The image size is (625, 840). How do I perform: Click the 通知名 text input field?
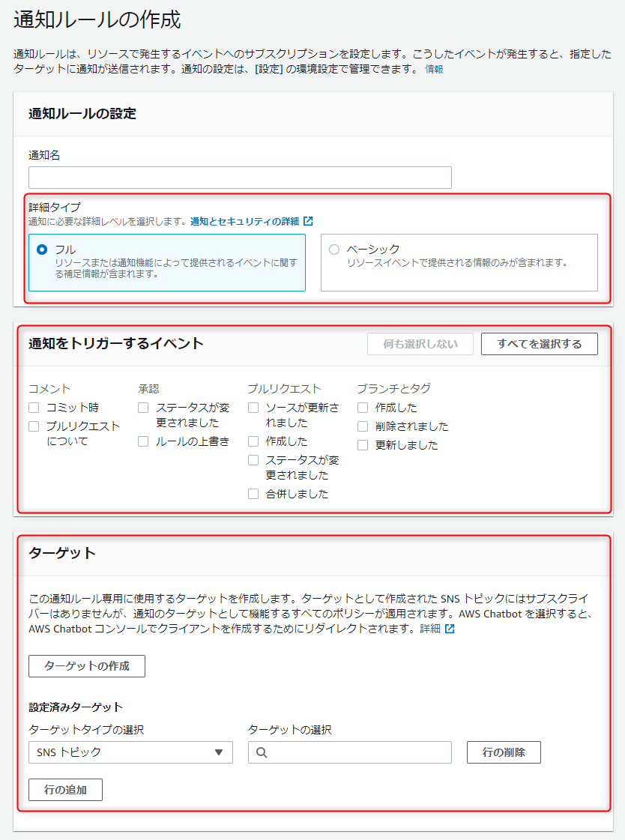(240, 178)
